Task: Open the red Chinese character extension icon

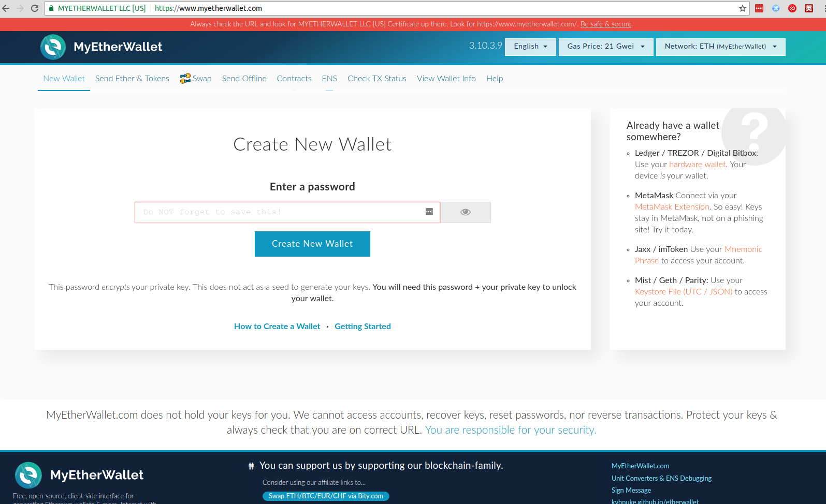Action: pyautogui.click(x=809, y=8)
